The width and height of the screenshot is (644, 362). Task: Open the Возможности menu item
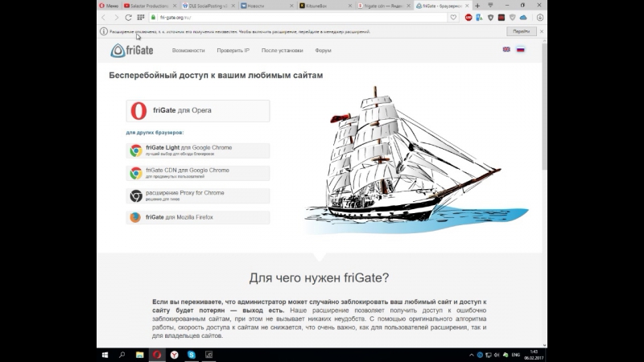point(188,51)
